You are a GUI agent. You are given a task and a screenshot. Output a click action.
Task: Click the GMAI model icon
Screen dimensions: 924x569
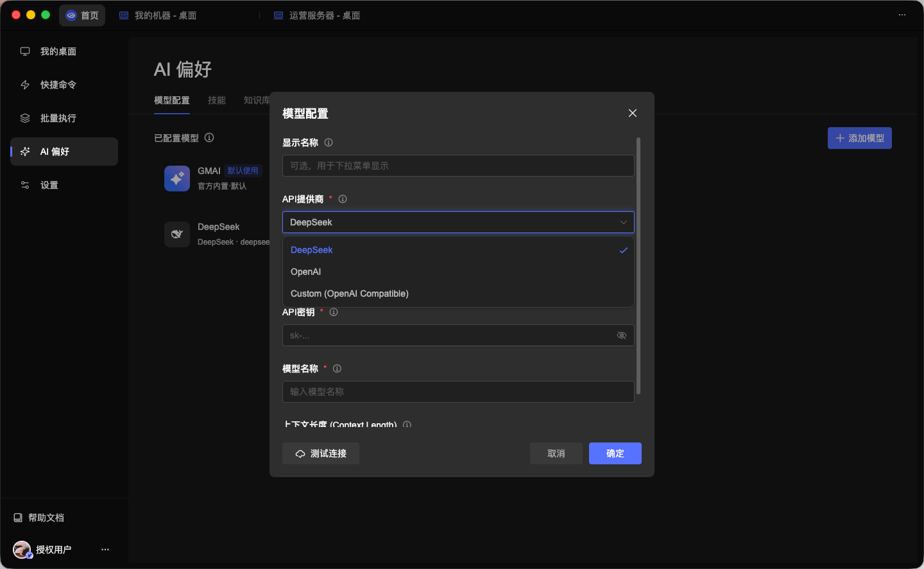coord(177,179)
